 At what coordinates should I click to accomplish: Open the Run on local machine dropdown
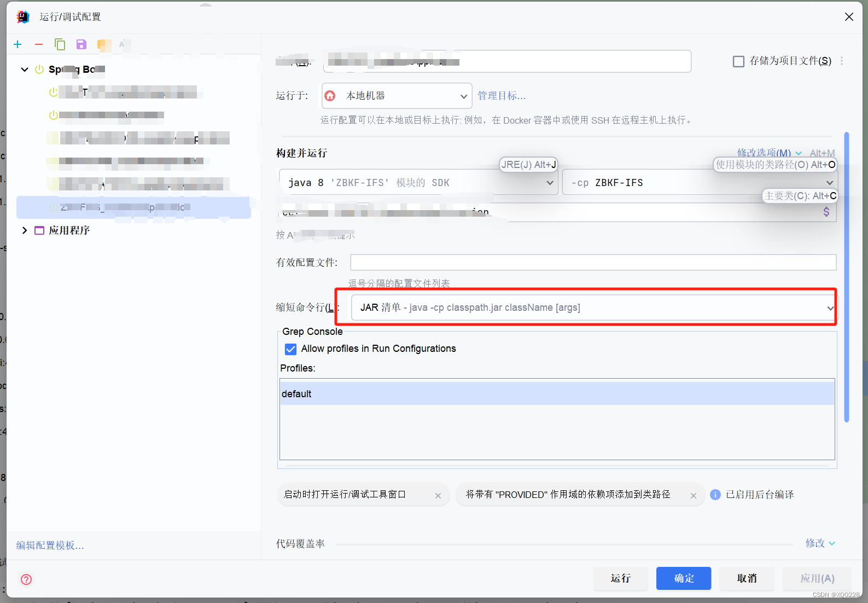click(397, 96)
